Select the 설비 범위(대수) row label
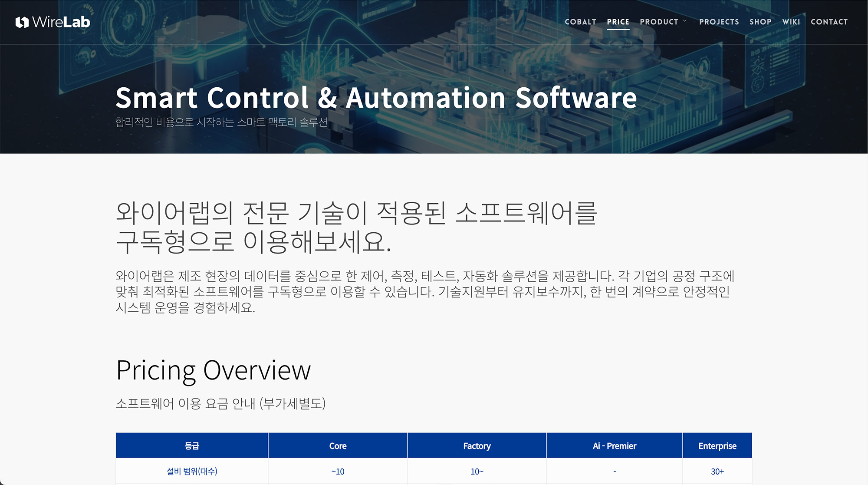 192,471
